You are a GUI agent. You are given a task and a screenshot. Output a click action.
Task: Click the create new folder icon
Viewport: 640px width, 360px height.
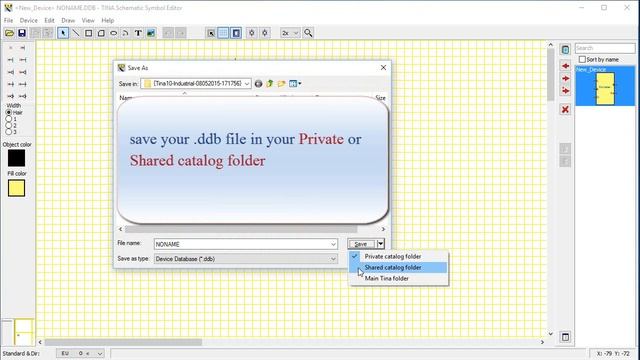[x=281, y=84]
